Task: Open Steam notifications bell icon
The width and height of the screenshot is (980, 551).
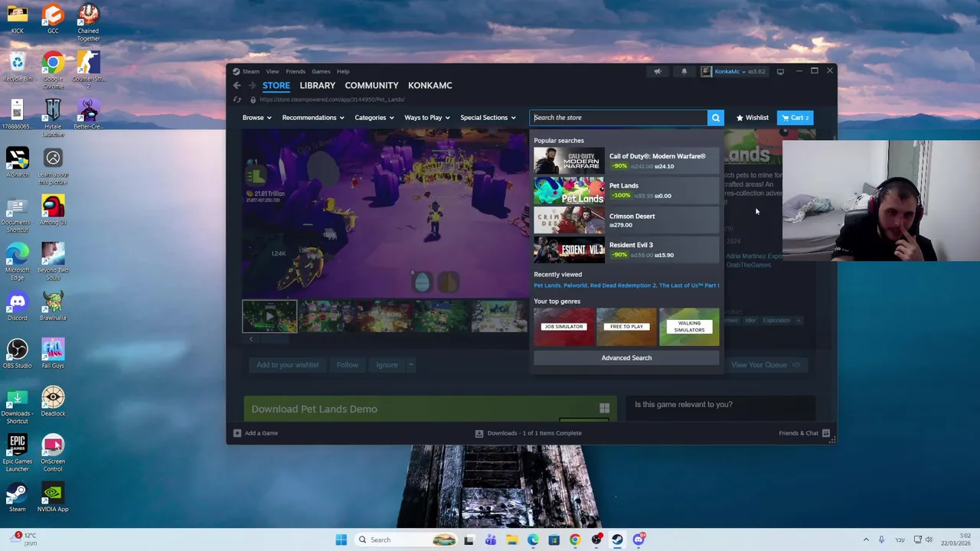Action: [x=684, y=72]
